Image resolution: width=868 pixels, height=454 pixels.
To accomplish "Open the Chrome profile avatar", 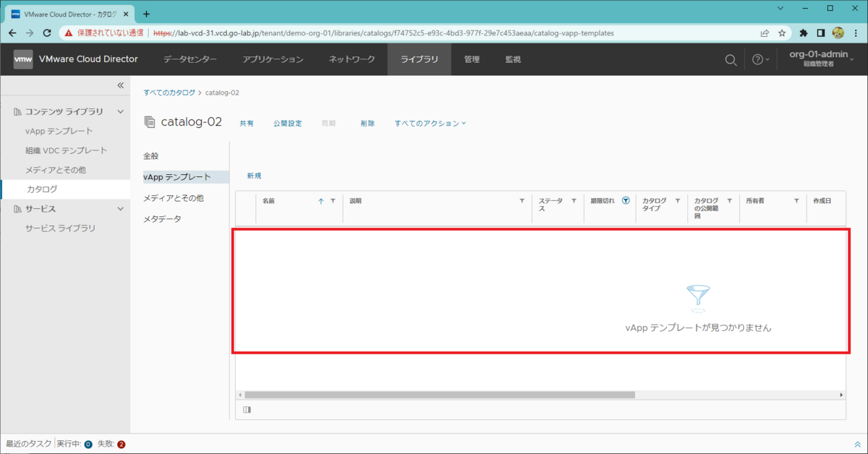I will [x=838, y=33].
